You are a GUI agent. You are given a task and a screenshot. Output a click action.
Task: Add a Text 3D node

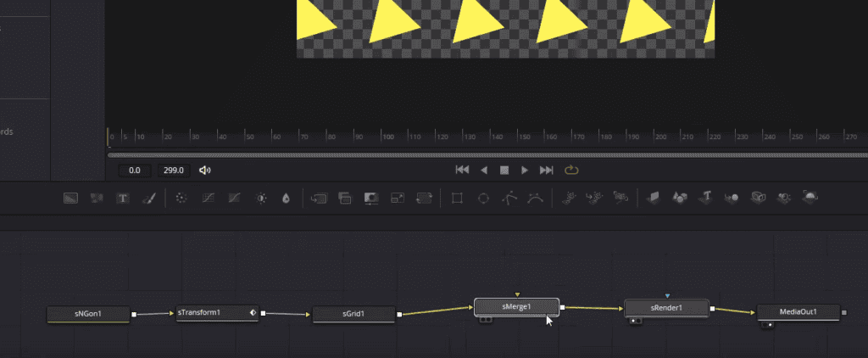click(x=706, y=198)
